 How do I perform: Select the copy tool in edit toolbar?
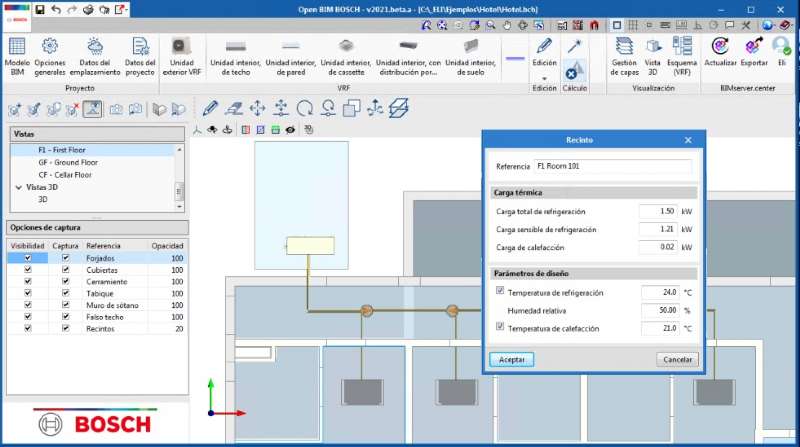352,108
